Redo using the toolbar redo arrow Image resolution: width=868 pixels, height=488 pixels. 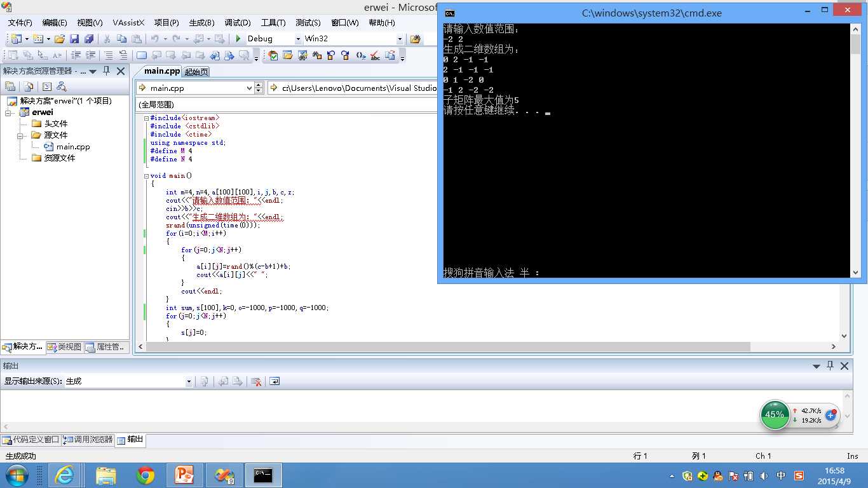[x=176, y=39]
